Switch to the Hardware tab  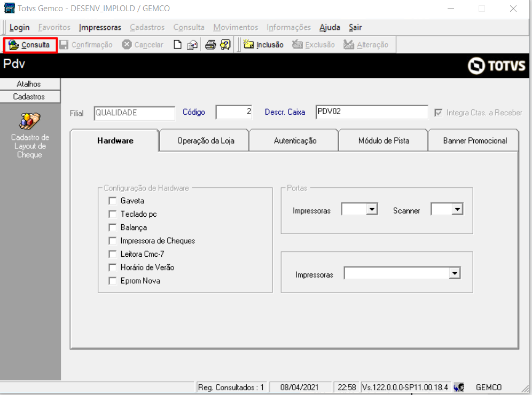115,140
